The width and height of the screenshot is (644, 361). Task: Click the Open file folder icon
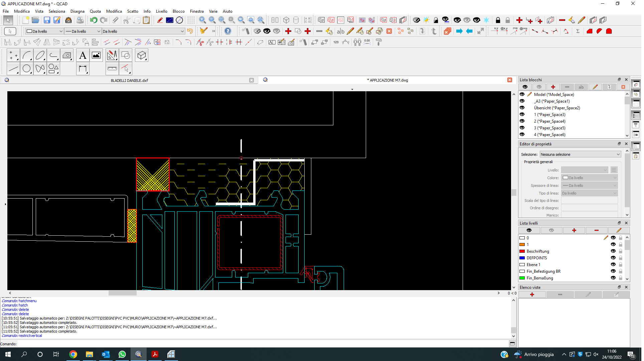pyautogui.click(x=35, y=20)
